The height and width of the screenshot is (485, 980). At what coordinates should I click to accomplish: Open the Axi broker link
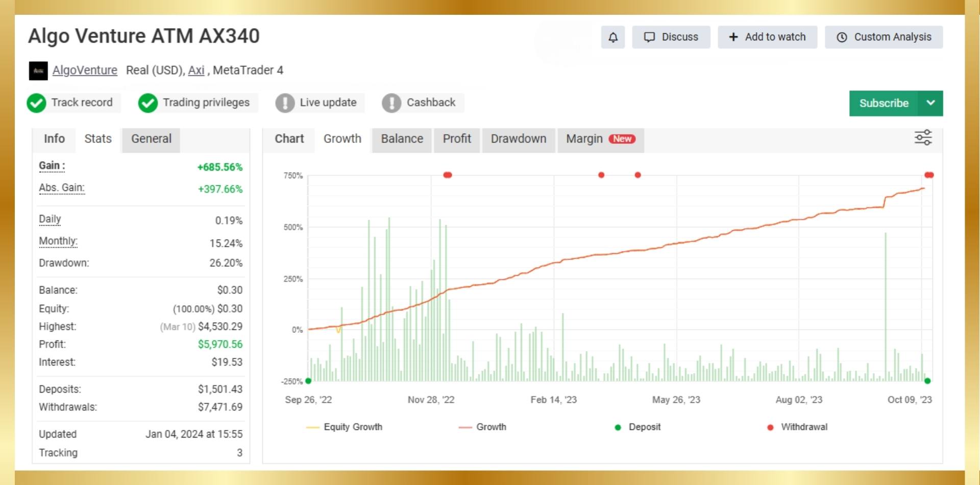[196, 70]
